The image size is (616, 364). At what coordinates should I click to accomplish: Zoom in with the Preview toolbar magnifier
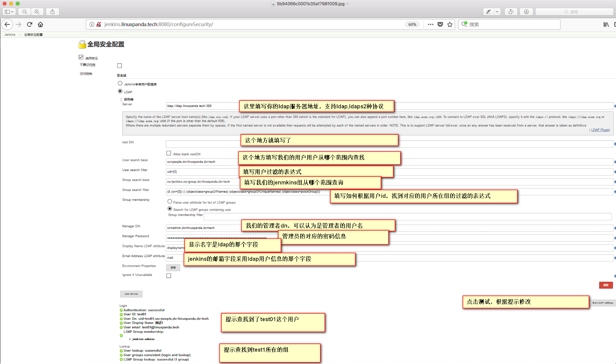37,12
